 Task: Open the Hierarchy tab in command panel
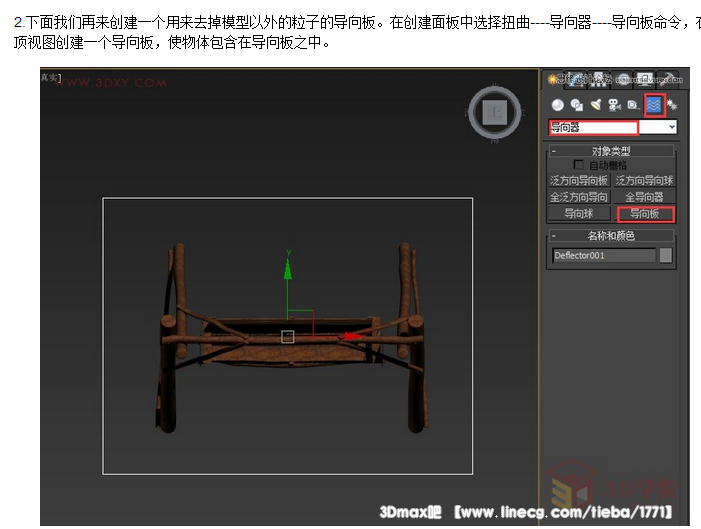point(598,80)
